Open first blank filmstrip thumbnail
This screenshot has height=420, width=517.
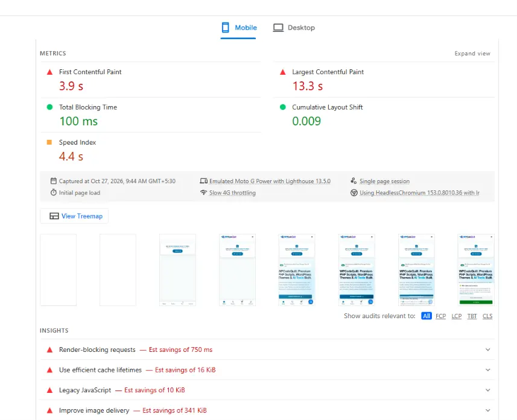pyautogui.click(x=58, y=270)
